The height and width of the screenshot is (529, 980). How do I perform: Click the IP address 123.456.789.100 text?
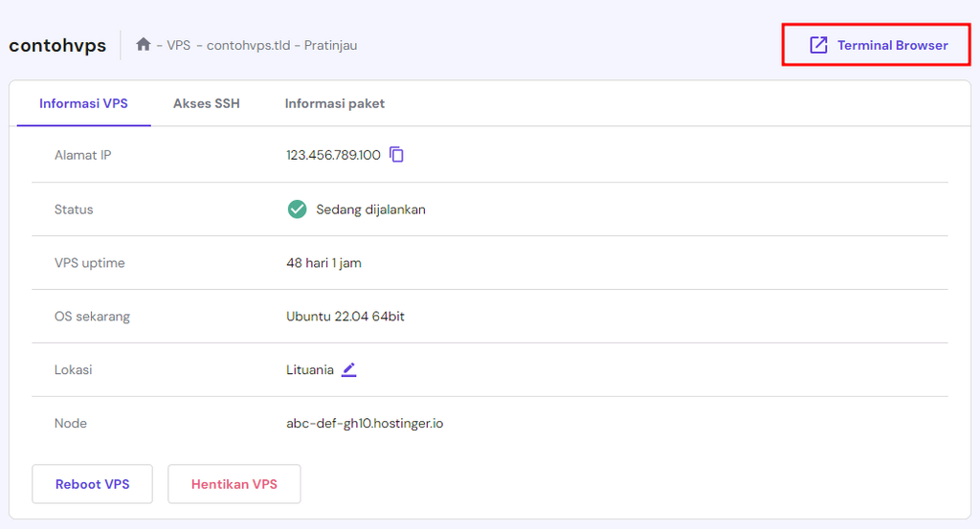coord(333,155)
